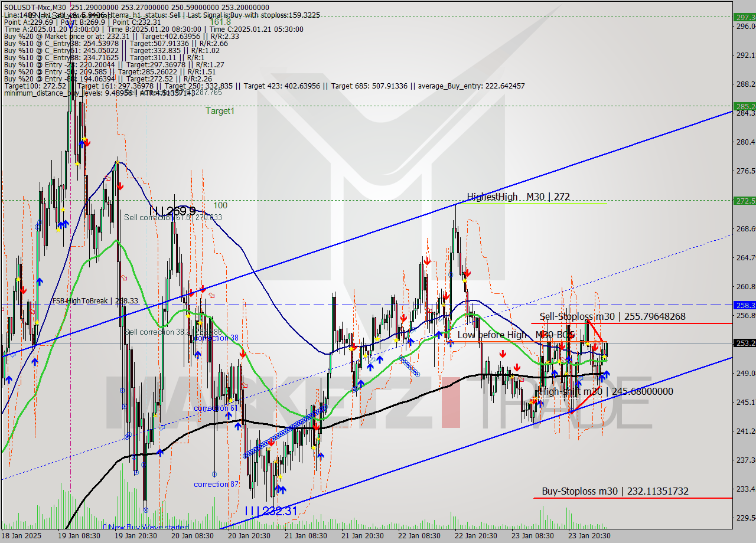The image size is (756, 543).
Task: Click the '19 Jan 20:30' time label
Action: 135,536
